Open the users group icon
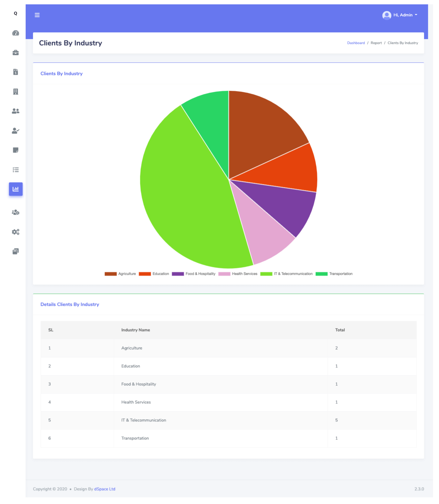The width and height of the screenshot is (439, 504). click(x=16, y=111)
